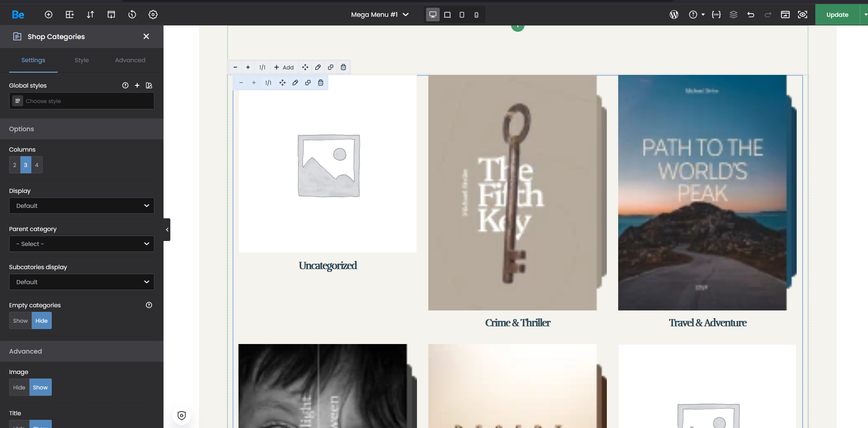The height and width of the screenshot is (428, 868).
Task: Set Image option to Hide
Action: point(19,388)
